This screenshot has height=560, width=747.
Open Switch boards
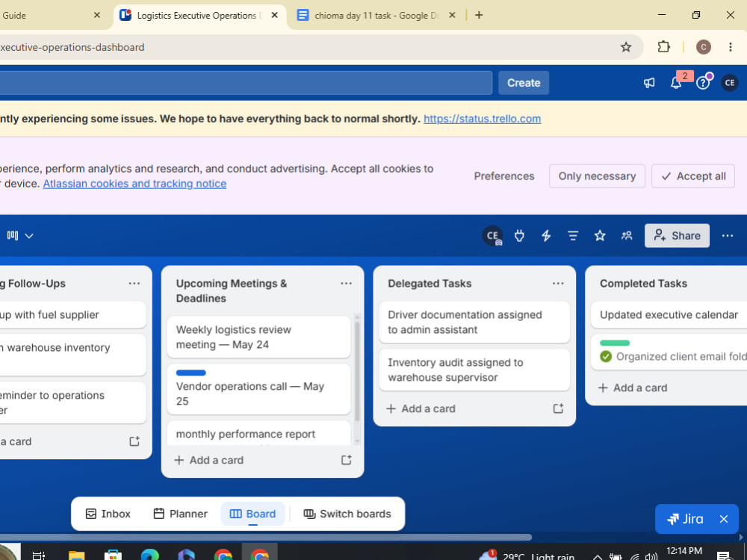347,514
